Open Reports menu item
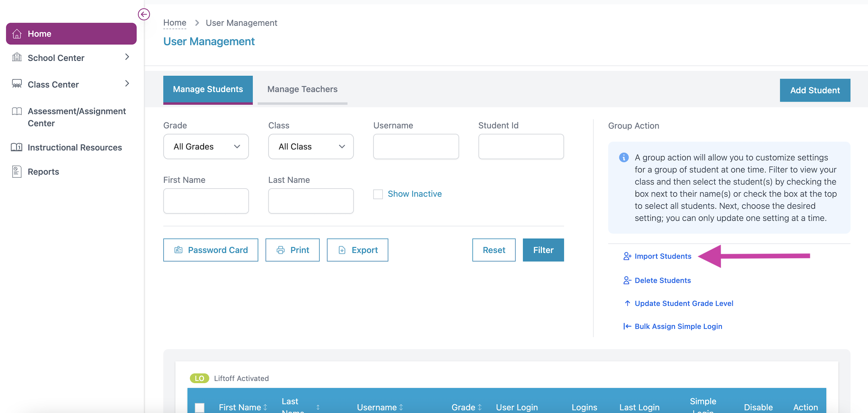The height and width of the screenshot is (413, 868). pyautogui.click(x=43, y=171)
